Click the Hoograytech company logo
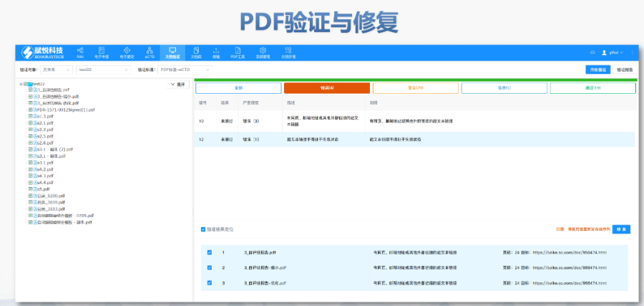This screenshot has height=306, width=644. (x=44, y=52)
